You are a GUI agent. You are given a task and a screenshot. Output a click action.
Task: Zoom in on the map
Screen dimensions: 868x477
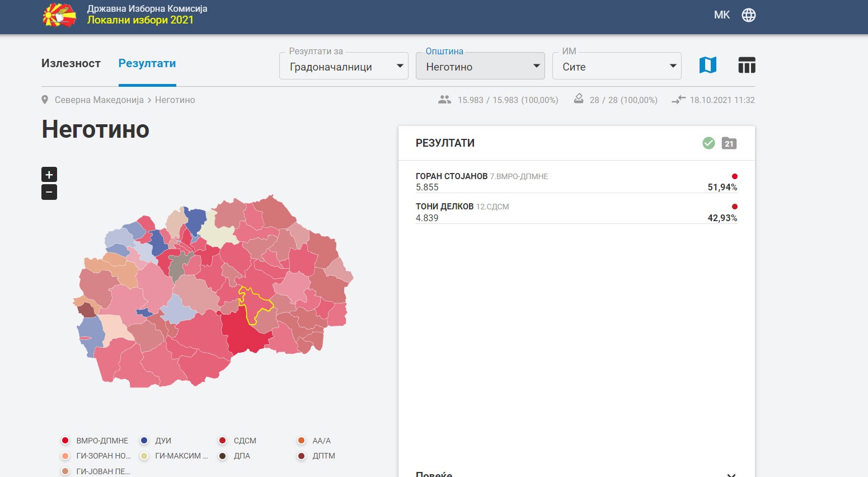(49, 174)
